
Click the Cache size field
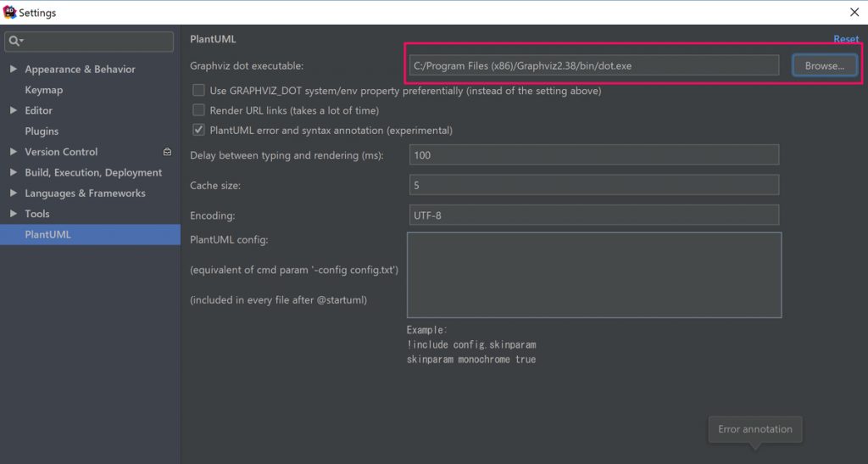594,185
